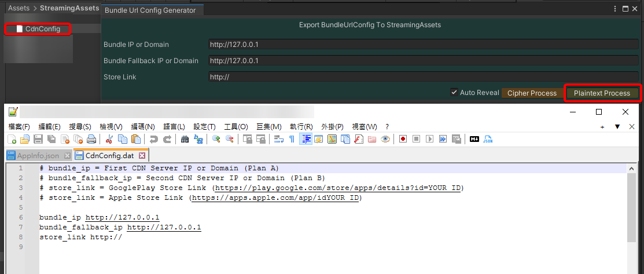Click the Cut scissors icon
This screenshot has width=644, height=274.
pyautogui.click(x=108, y=139)
